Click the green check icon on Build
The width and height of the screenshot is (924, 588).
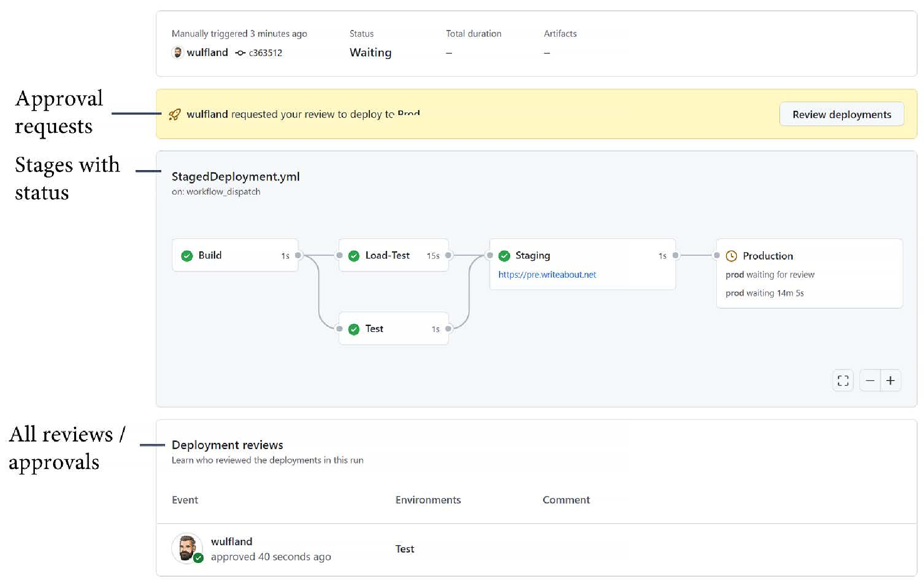coord(187,256)
